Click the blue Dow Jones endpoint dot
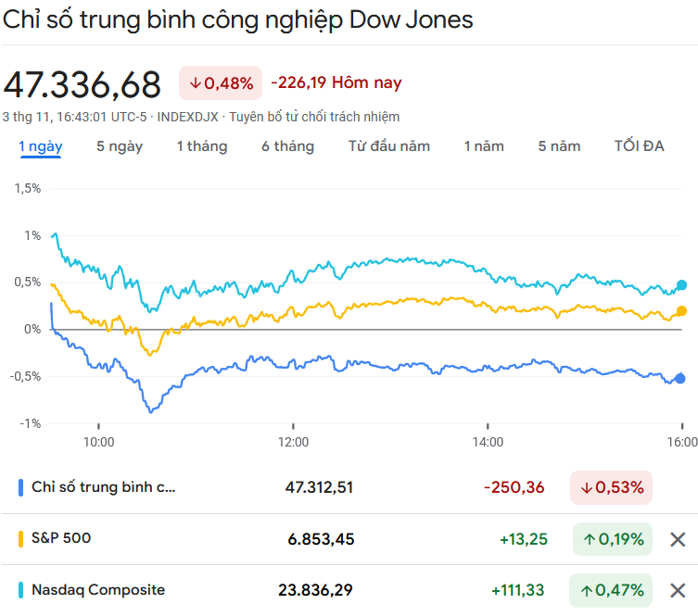This screenshot has height=616, width=698. pyautogui.click(x=680, y=378)
